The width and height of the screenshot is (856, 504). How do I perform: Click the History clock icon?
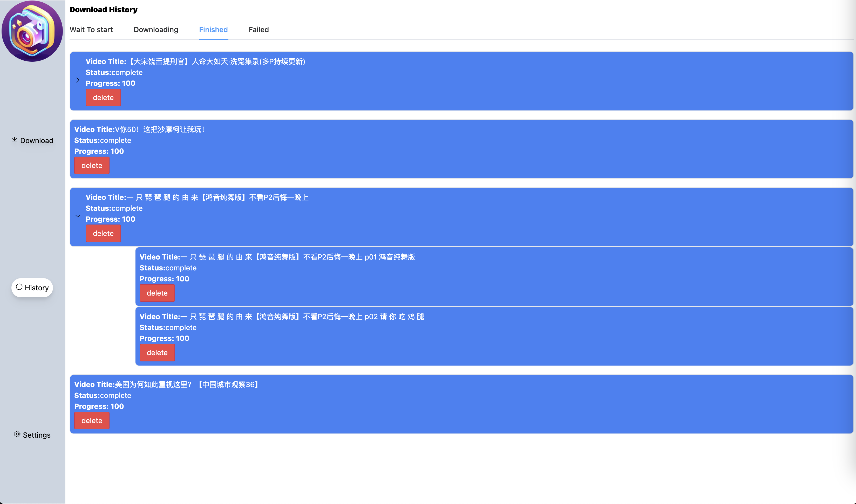(19, 287)
